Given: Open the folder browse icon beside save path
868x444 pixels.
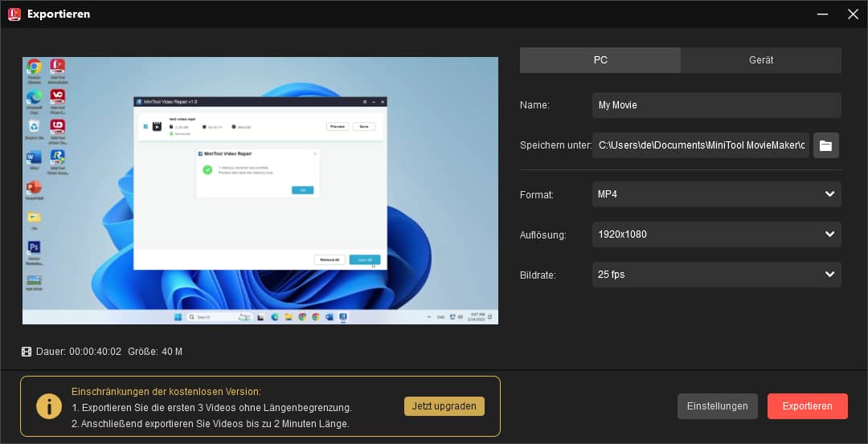Looking at the screenshot, I should click(x=825, y=145).
